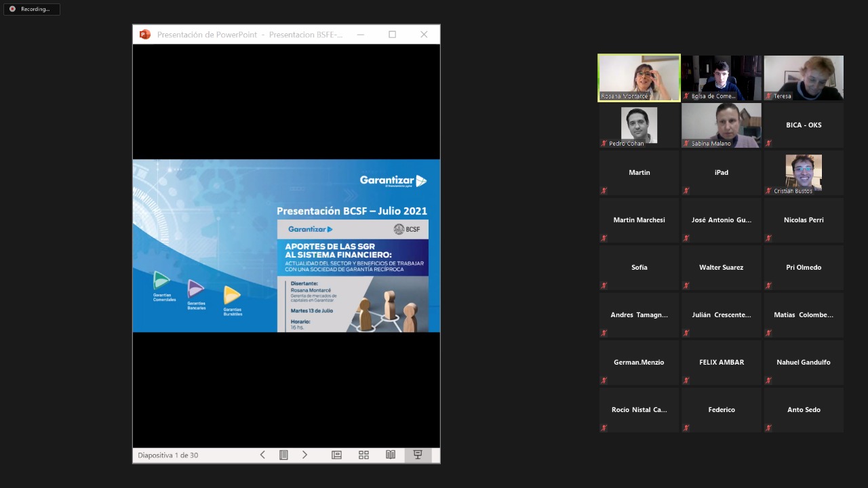This screenshot has height=488, width=868.
Task: Click participant name 'Martin'
Action: click(639, 172)
